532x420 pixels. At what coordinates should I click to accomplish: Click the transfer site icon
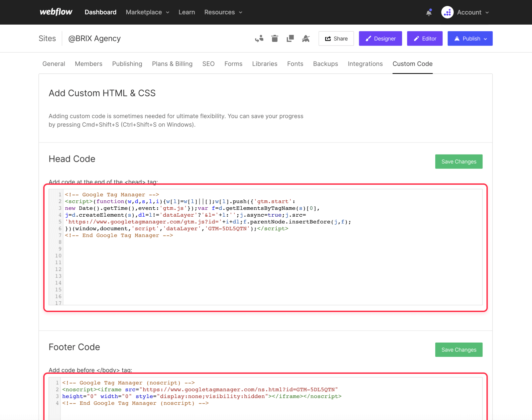pyautogui.click(x=259, y=39)
